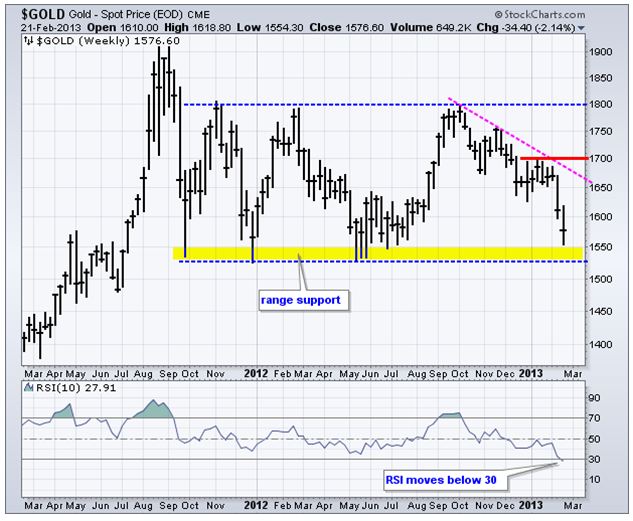This screenshot has height=521, width=633.
Task: Click the $GOLD ticker symbol title
Action: pos(43,15)
